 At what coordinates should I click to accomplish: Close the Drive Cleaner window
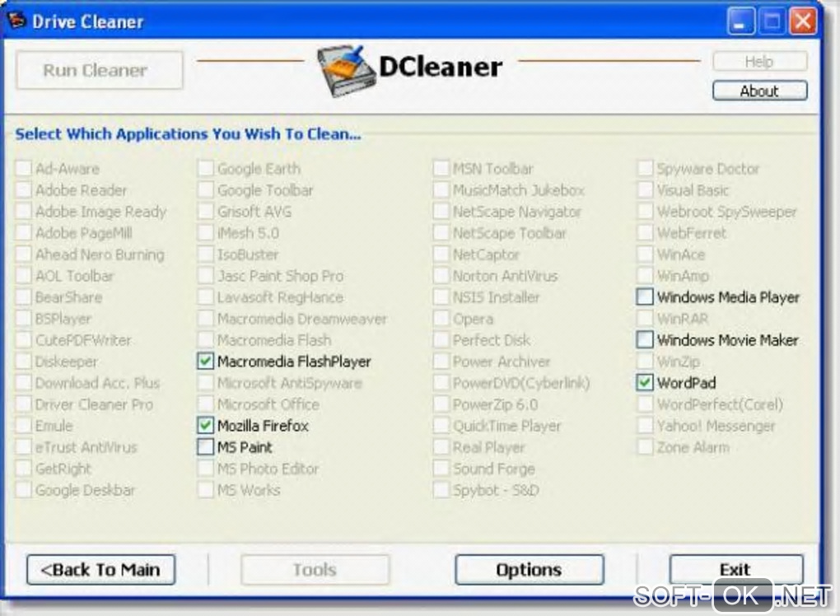coord(803,21)
